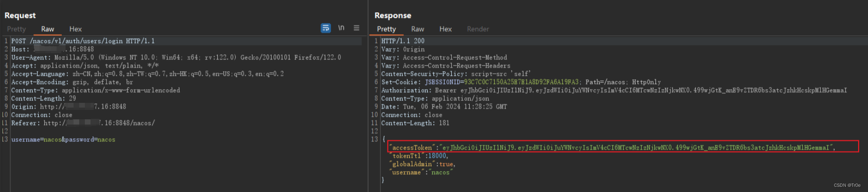Viewport: 868px width, 192px height.
Task: Click the Set-Cookie JSESSIONID header line
Action: [x=521, y=82]
